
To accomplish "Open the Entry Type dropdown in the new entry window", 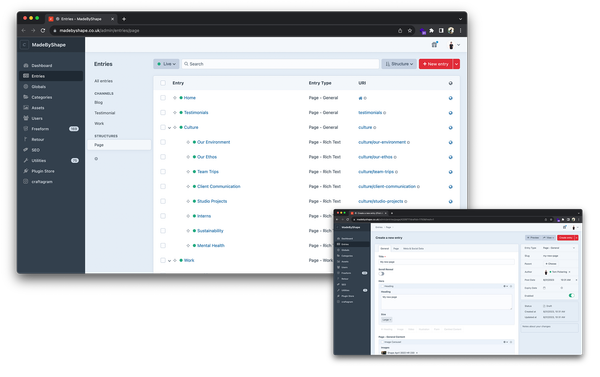I will coord(559,248).
